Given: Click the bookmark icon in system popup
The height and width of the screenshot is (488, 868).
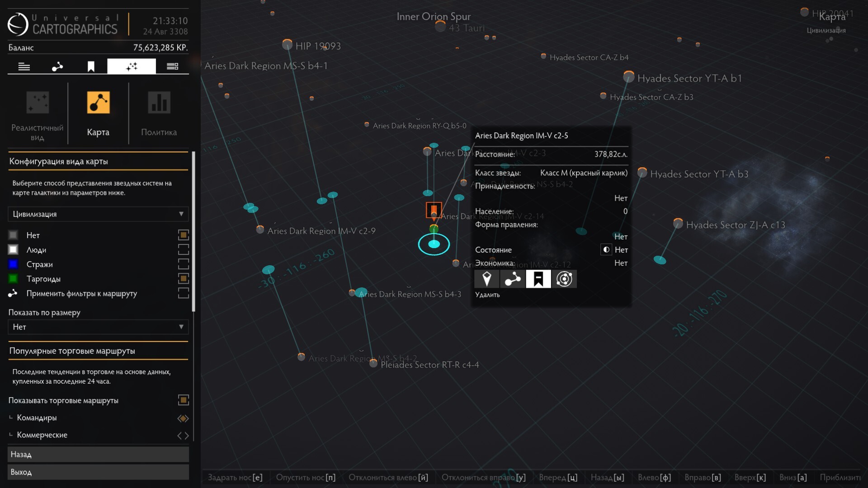Looking at the screenshot, I should (538, 279).
